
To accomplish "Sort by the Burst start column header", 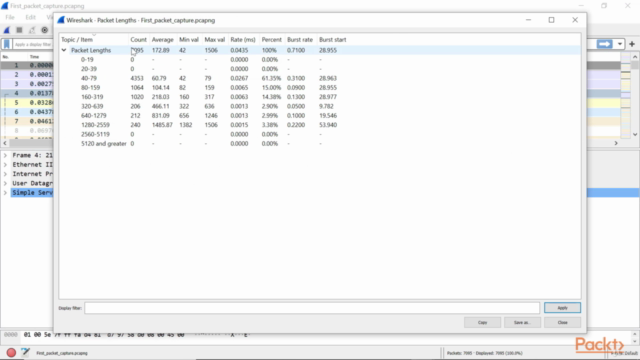I will (333, 40).
